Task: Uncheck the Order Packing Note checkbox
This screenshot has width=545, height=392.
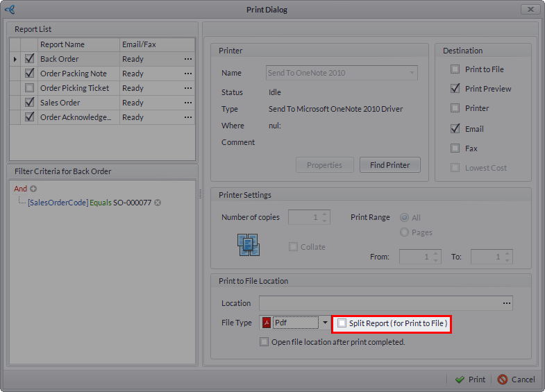Action: 30,73
